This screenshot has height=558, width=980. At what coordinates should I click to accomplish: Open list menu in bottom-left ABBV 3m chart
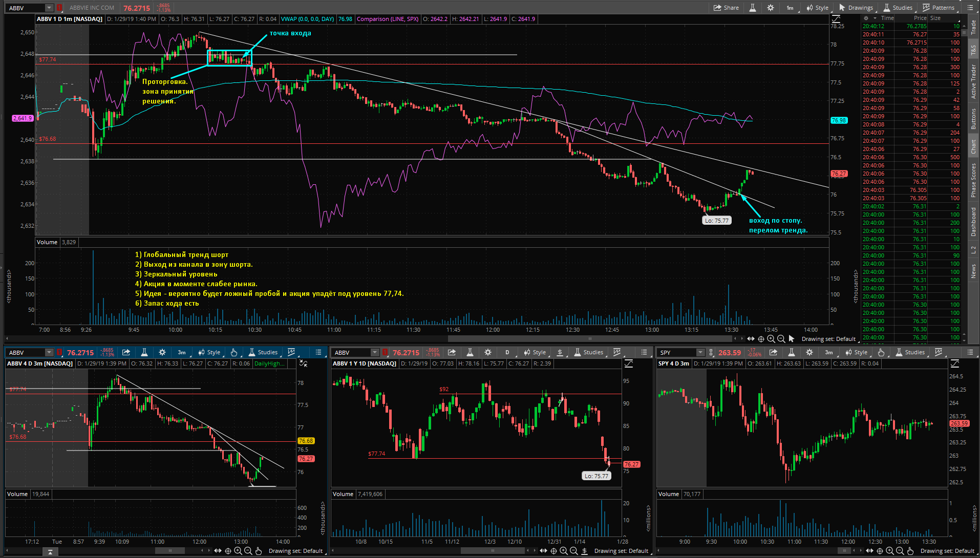tap(318, 352)
